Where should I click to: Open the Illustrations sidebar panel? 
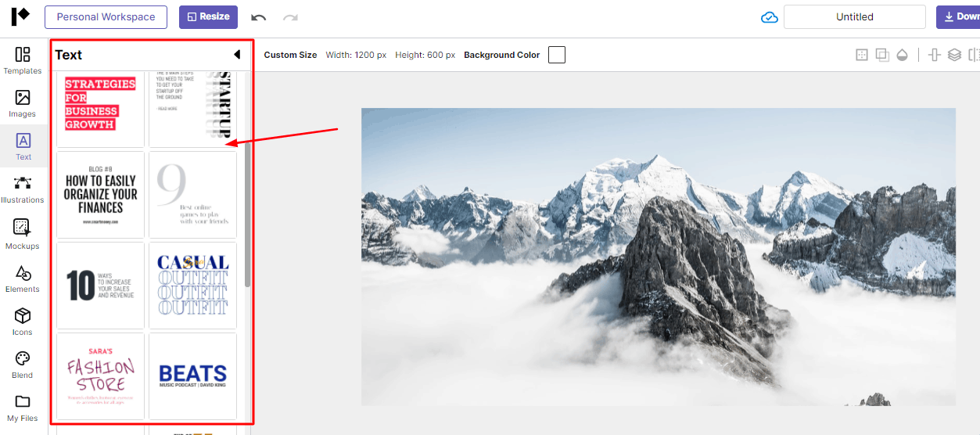click(23, 189)
